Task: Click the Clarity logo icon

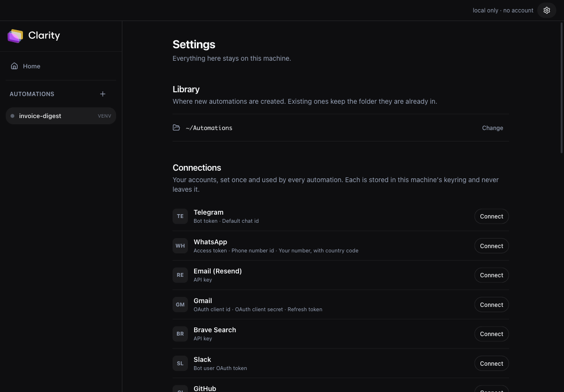Action: [15, 35]
